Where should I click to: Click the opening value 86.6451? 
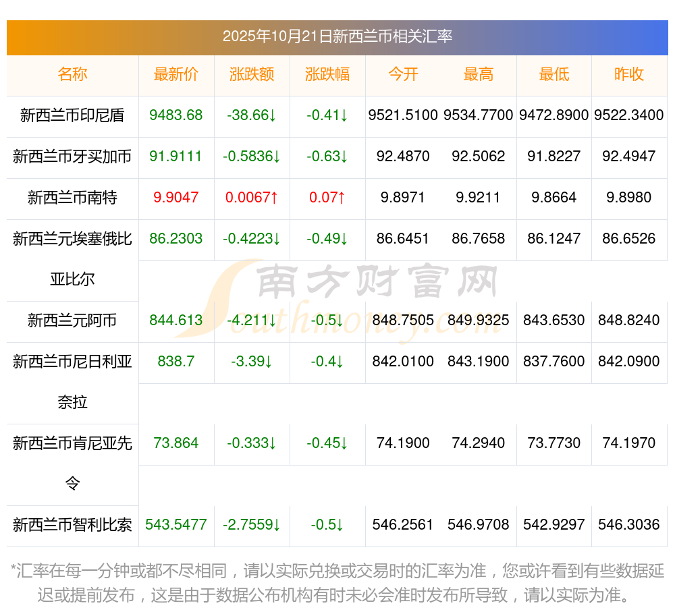[403, 238]
